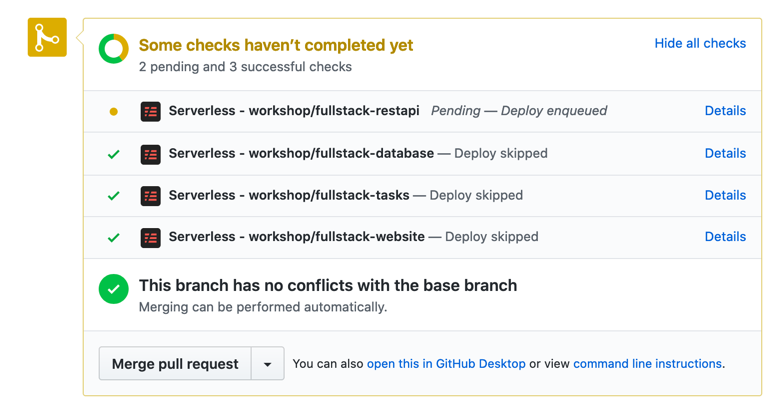
Task: Click 'This branch has no conflicts' heading
Action: [x=328, y=285]
